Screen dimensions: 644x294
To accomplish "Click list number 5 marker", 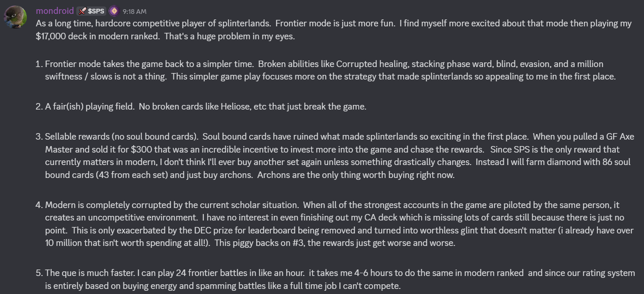I will [39, 273].
